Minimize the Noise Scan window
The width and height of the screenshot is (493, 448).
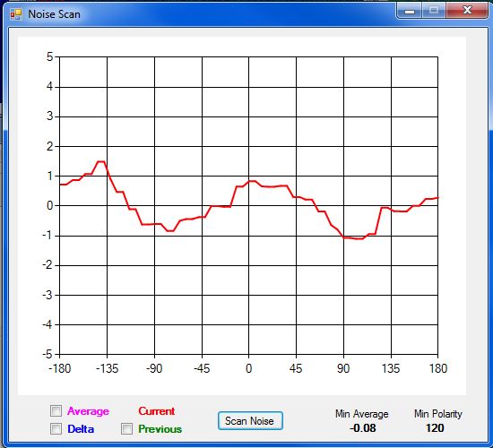(409, 11)
